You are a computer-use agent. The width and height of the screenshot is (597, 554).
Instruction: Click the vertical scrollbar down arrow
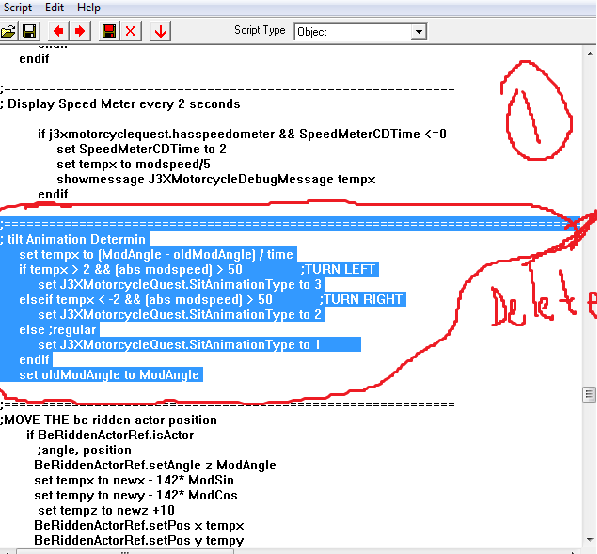coord(590,540)
